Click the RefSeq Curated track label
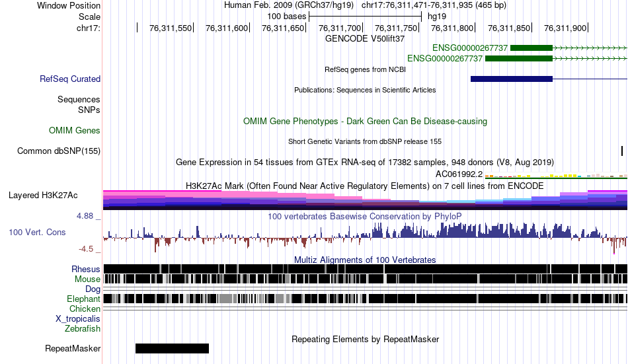 click(x=70, y=79)
